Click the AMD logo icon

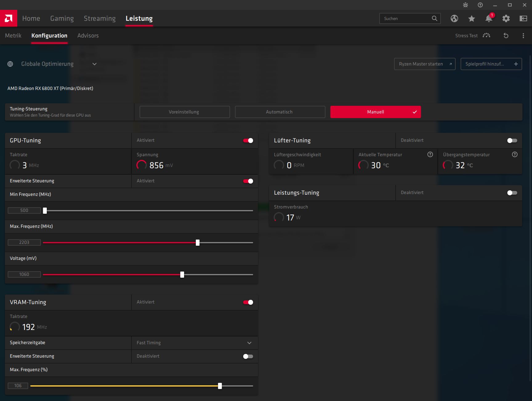tap(9, 18)
